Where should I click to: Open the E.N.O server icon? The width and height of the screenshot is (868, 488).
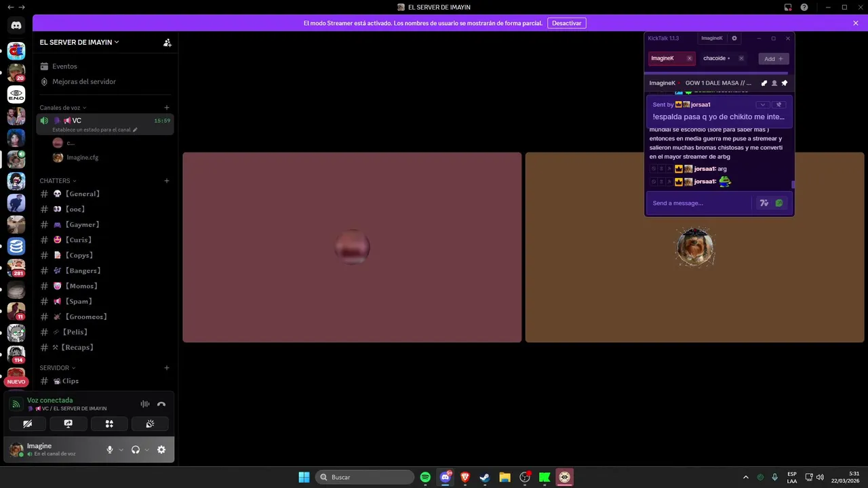pos(16,94)
